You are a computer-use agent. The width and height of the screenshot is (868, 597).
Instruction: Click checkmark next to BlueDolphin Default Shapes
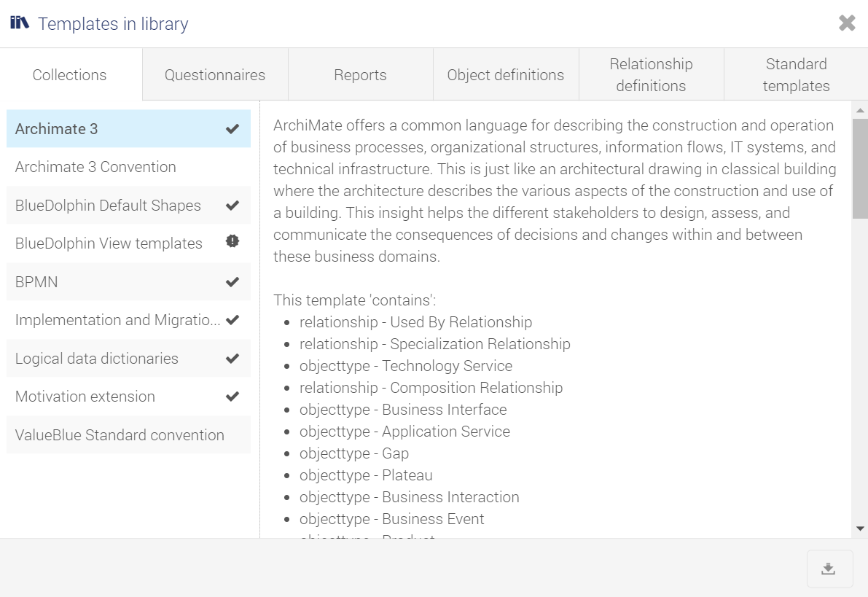[x=232, y=206]
